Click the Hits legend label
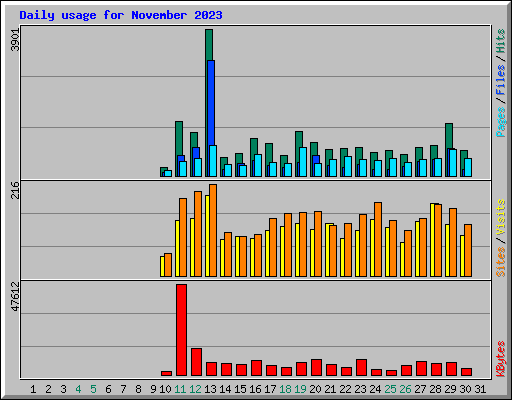512x400 pixels. (x=500, y=41)
